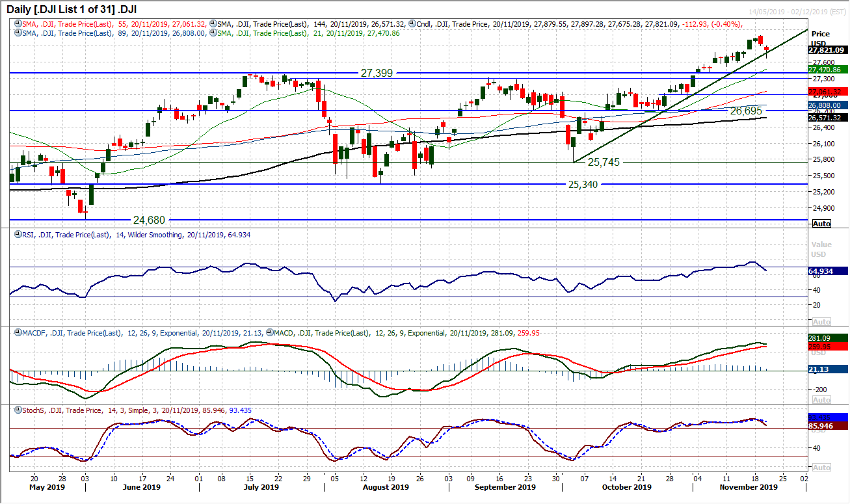The image size is (850, 504).
Task: Click the green 27,470.86 axis tag
Action: (x=827, y=69)
